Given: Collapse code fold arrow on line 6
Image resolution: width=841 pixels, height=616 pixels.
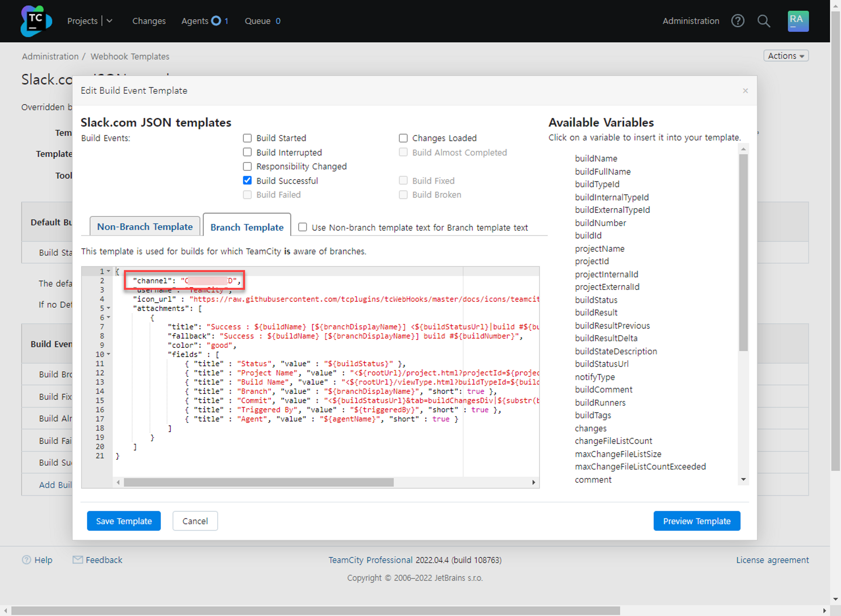Looking at the screenshot, I should [109, 317].
